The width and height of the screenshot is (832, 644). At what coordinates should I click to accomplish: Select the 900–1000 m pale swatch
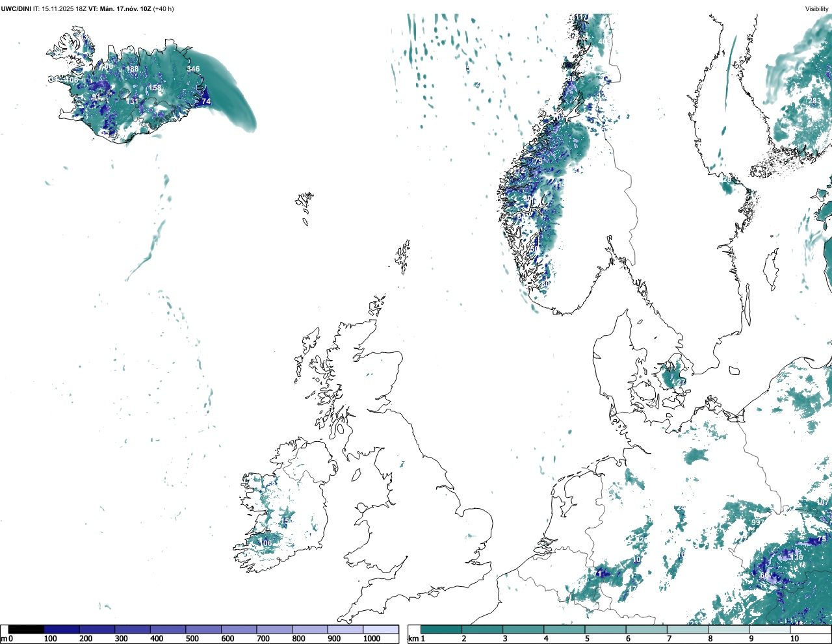click(345, 629)
